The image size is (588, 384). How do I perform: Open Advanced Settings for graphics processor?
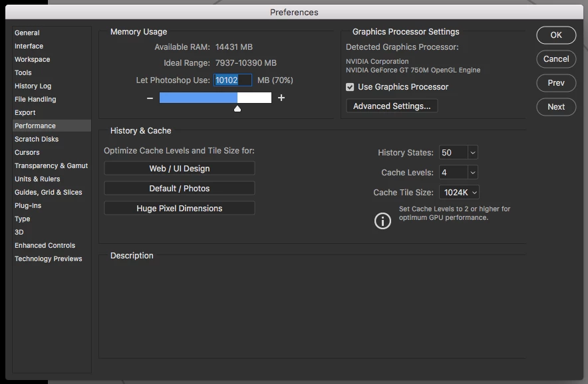tap(392, 106)
